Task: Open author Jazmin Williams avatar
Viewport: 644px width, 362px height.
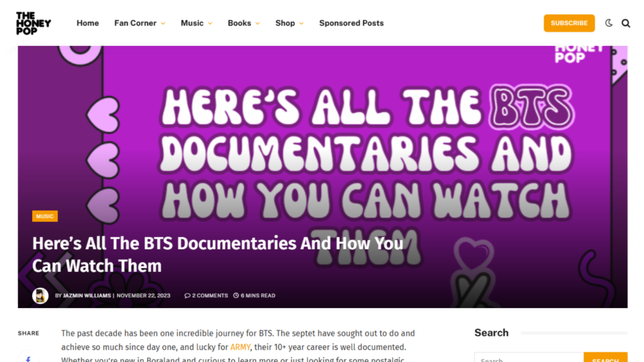Action: pyautogui.click(x=40, y=295)
